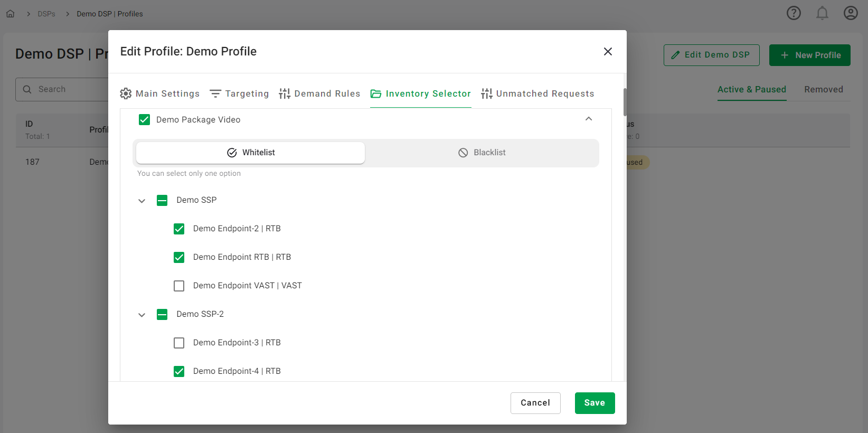
Task: Click the Targeting filter icon
Action: point(215,93)
